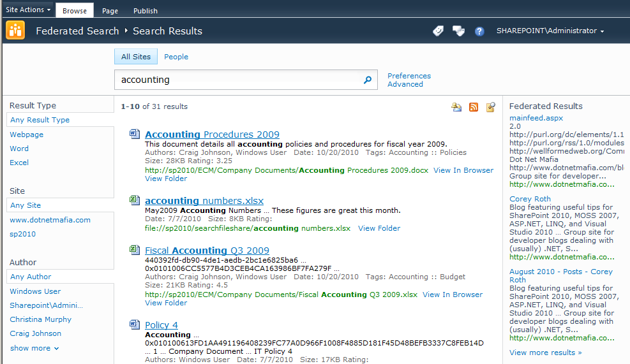This screenshot has height=364, width=630.
Task: Open URL of Accounting Procedures 2009.docx
Action: (x=287, y=170)
